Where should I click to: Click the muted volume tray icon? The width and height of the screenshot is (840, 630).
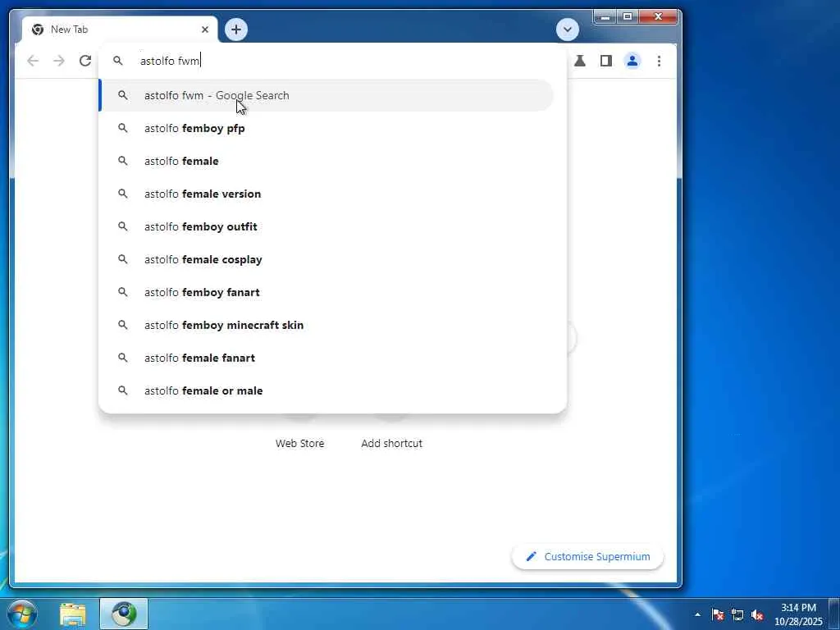pos(757,614)
